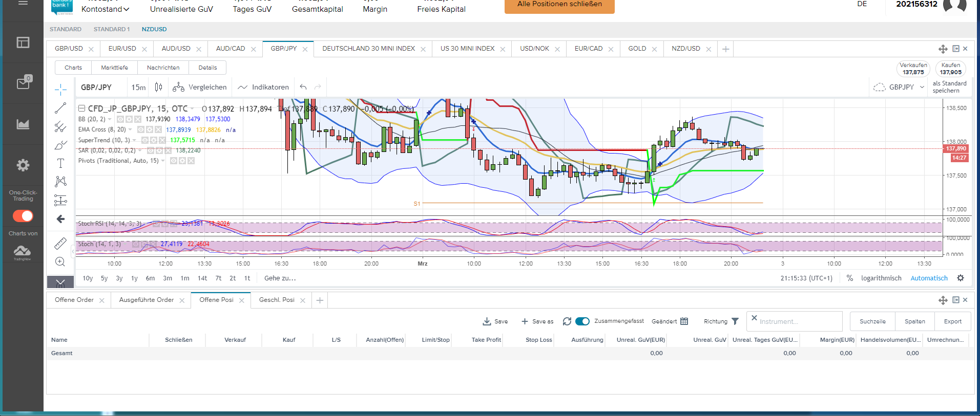The height and width of the screenshot is (416, 980).
Task: Click Gehe zu... date button
Action: [x=280, y=278]
